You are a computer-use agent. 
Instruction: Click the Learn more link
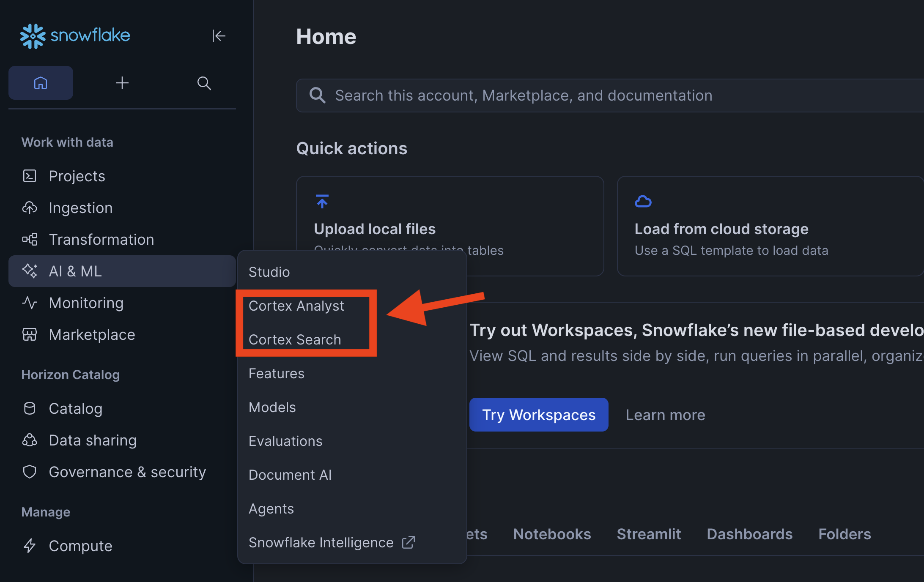pyautogui.click(x=665, y=415)
